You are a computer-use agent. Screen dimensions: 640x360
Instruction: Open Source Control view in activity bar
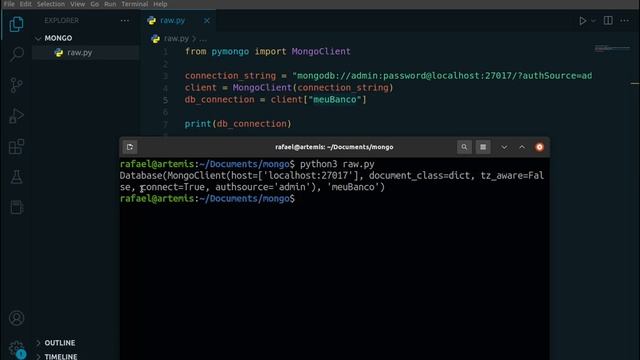(x=16, y=85)
